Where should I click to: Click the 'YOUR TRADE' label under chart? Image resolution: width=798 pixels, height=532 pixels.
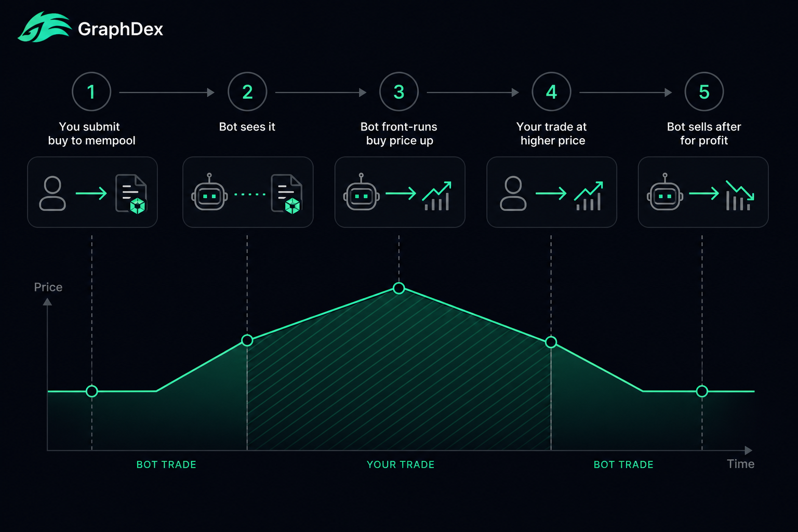tap(401, 464)
